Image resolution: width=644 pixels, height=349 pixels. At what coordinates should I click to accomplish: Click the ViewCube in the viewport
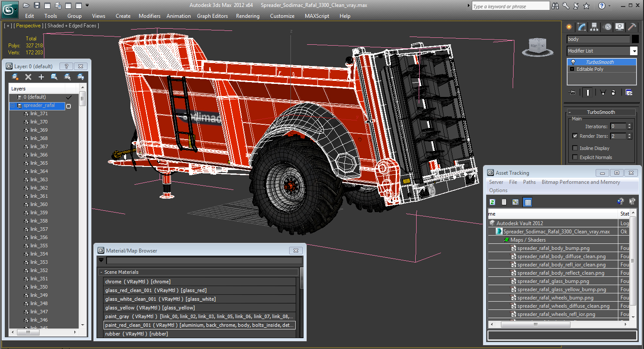tap(537, 46)
